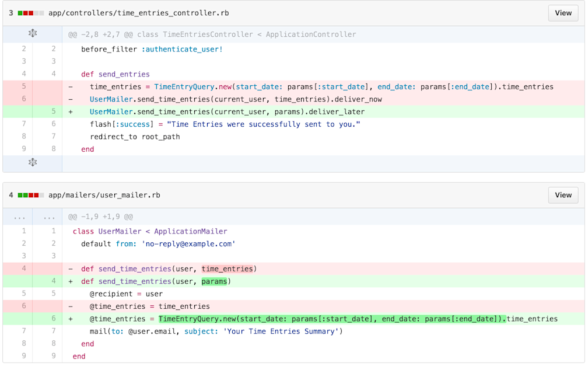This screenshot has width=588, height=366.
Task: Expand hidden lines via left ellipsis in user_mailer.rb gutter
Action: click(x=19, y=217)
